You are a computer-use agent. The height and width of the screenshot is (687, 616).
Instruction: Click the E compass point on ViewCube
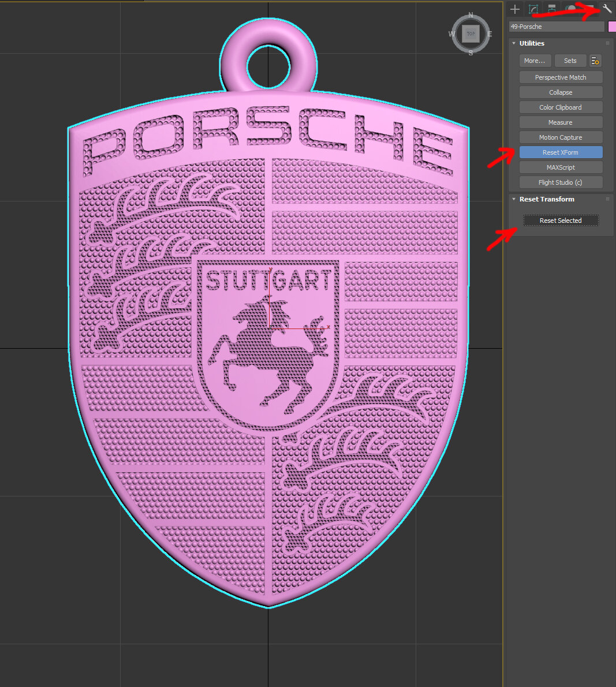pyautogui.click(x=490, y=33)
